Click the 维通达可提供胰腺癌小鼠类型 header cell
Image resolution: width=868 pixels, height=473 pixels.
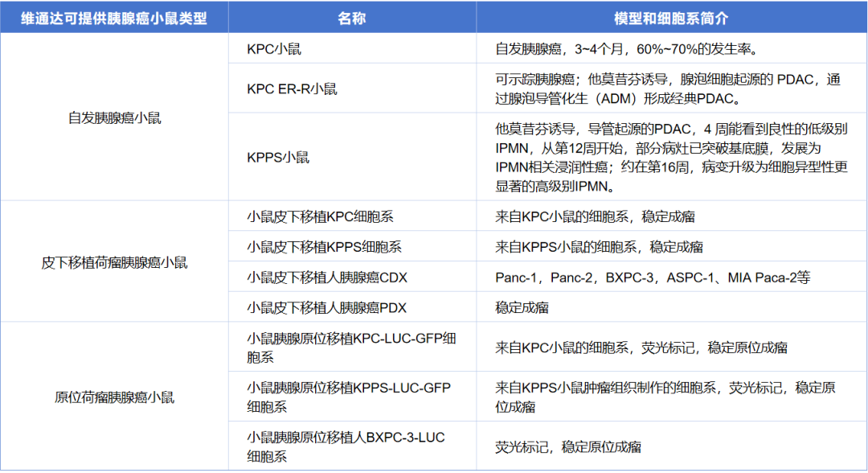(114, 18)
